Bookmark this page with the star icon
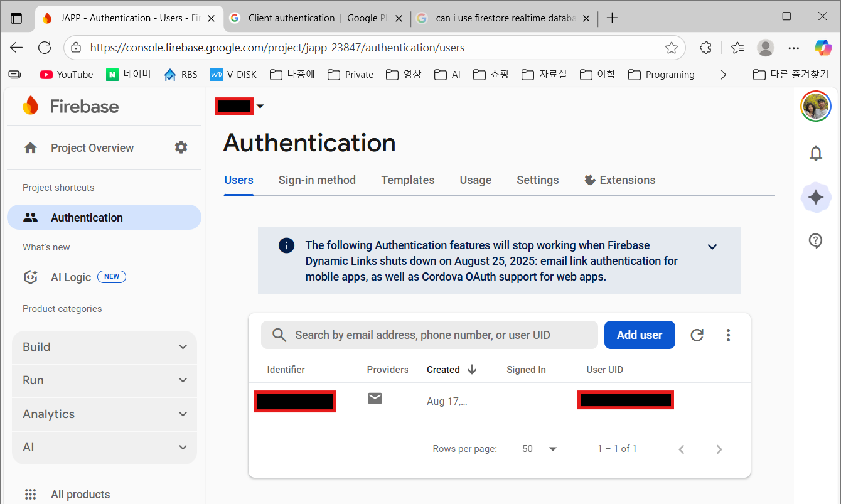The image size is (841, 504). [672, 48]
